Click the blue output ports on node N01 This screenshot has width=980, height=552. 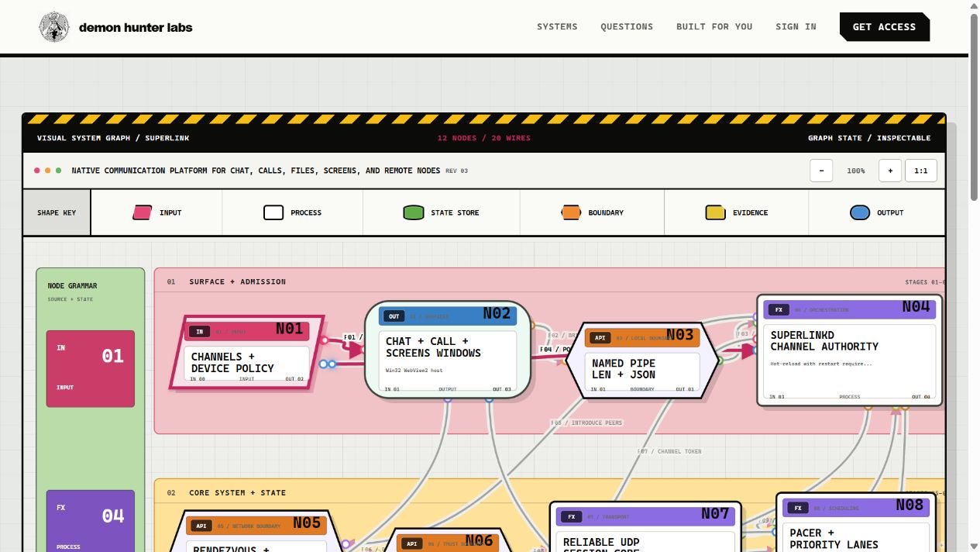pyautogui.click(x=328, y=364)
